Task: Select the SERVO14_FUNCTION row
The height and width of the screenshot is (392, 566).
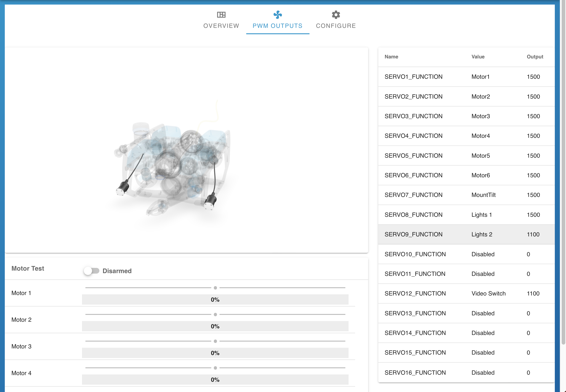Action: point(466,333)
